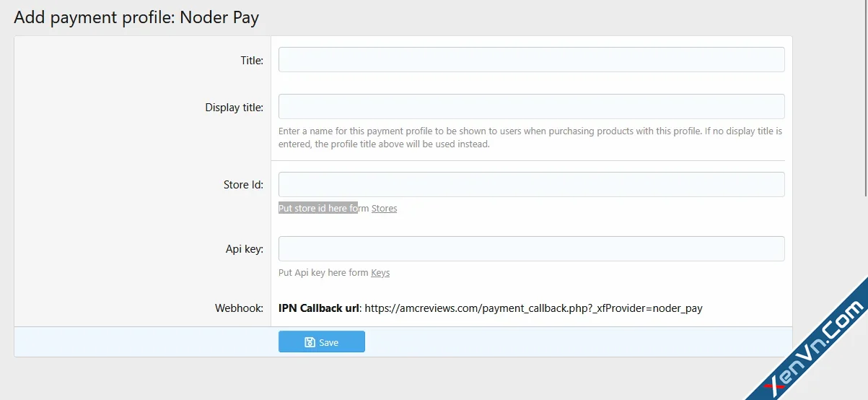Click the page's vertical scrollbar
Viewport: 868px width, 400px height.
click(864, 97)
